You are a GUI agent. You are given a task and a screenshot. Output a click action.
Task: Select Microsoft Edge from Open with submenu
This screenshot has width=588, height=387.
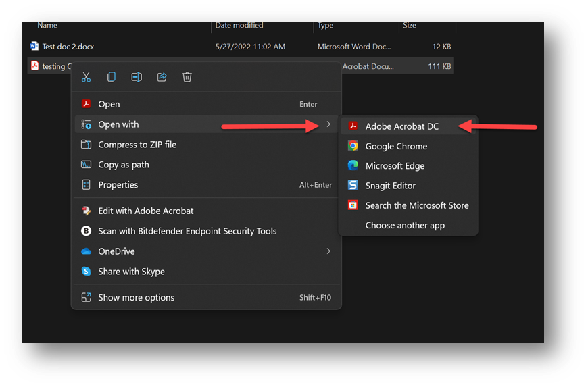[395, 165]
